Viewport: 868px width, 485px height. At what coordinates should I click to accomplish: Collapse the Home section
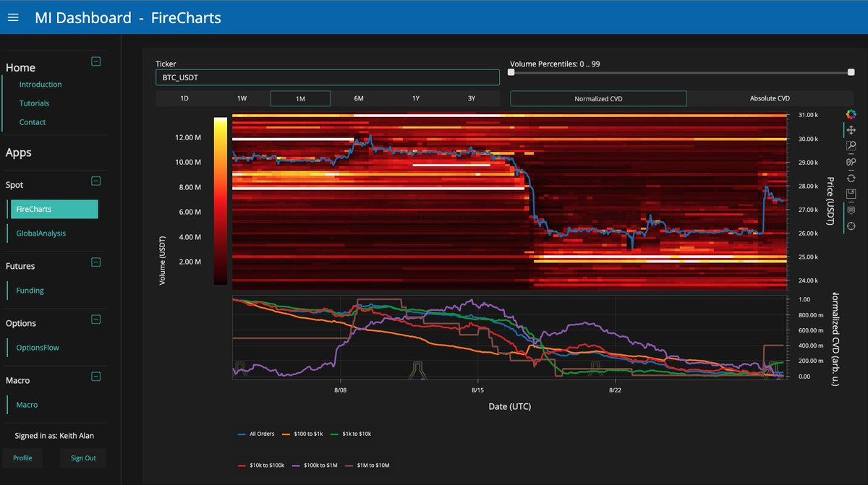(x=95, y=62)
